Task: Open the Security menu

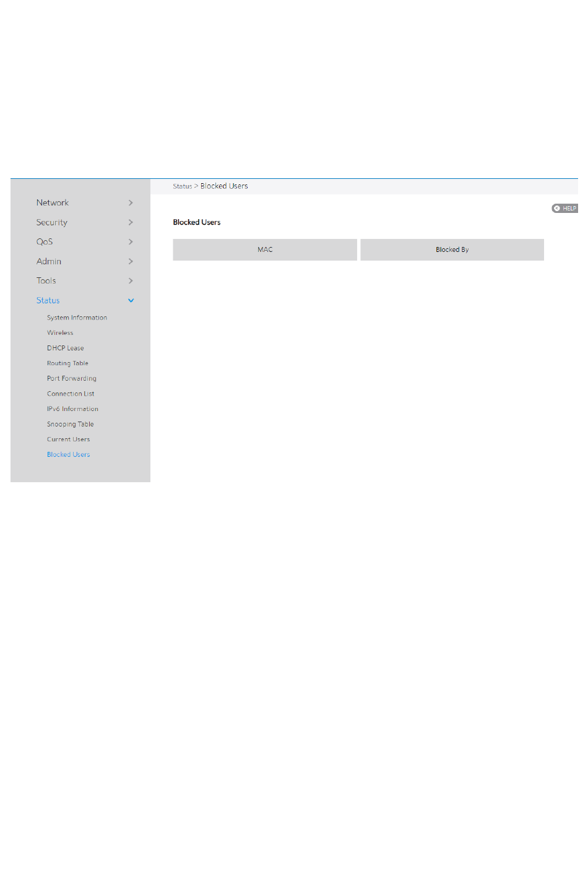Action: (x=52, y=222)
